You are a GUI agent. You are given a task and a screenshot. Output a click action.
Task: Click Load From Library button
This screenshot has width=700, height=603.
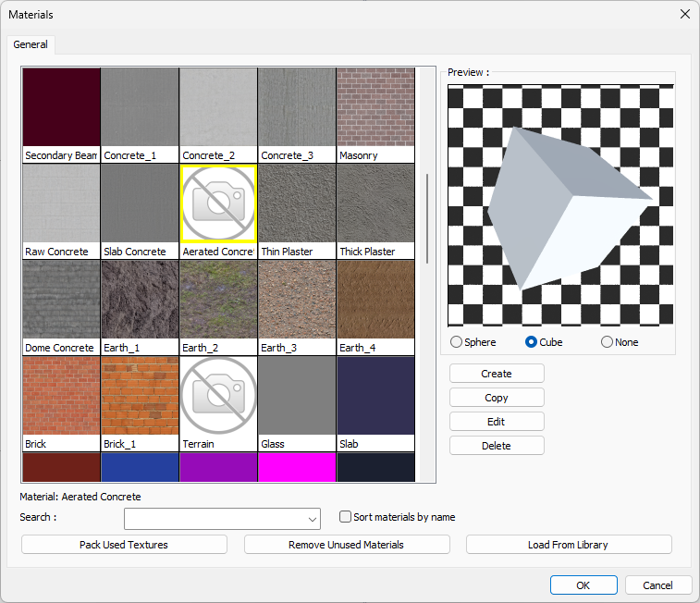pos(568,545)
